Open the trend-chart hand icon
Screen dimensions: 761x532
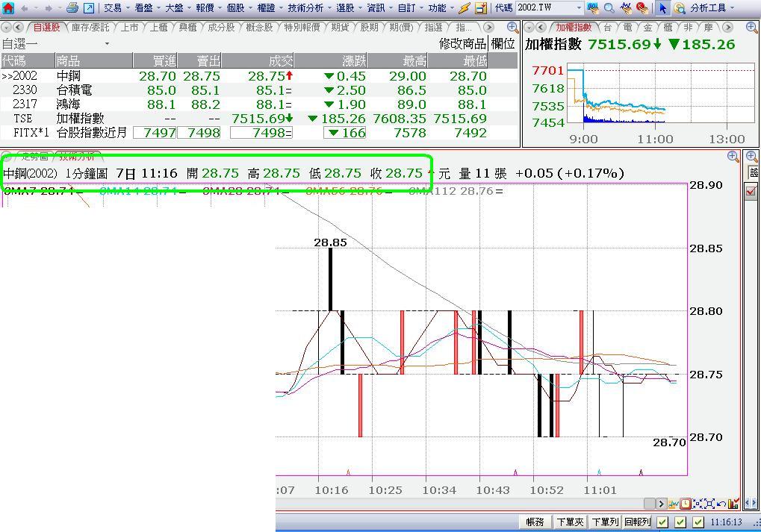(626, 7)
